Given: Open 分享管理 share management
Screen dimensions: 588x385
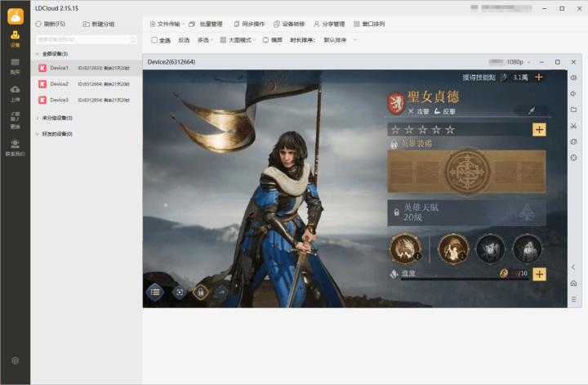Looking at the screenshot, I should coord(329,24).
